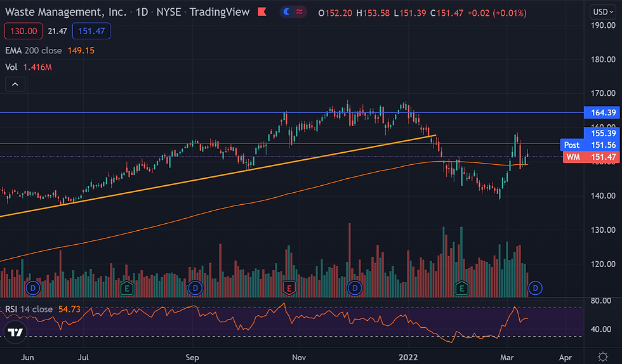Open the upcoming March dividend D marker

[x=535, y=288]
